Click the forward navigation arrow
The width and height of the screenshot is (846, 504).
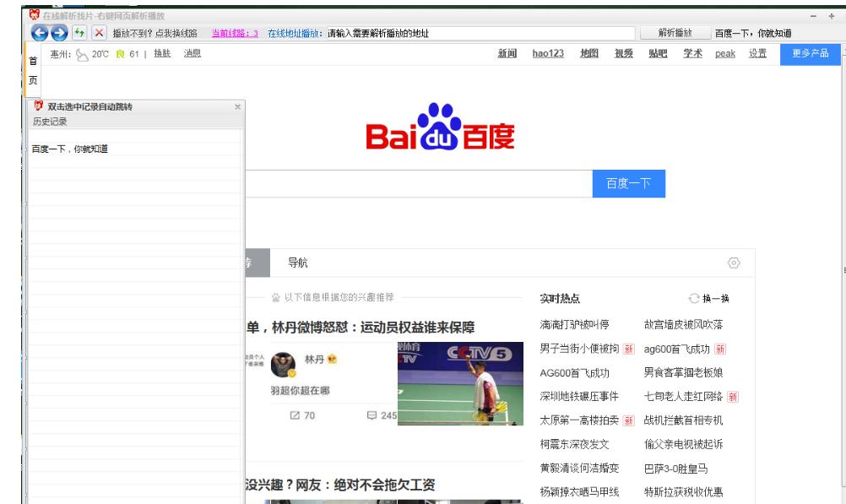tap(59, 35)
